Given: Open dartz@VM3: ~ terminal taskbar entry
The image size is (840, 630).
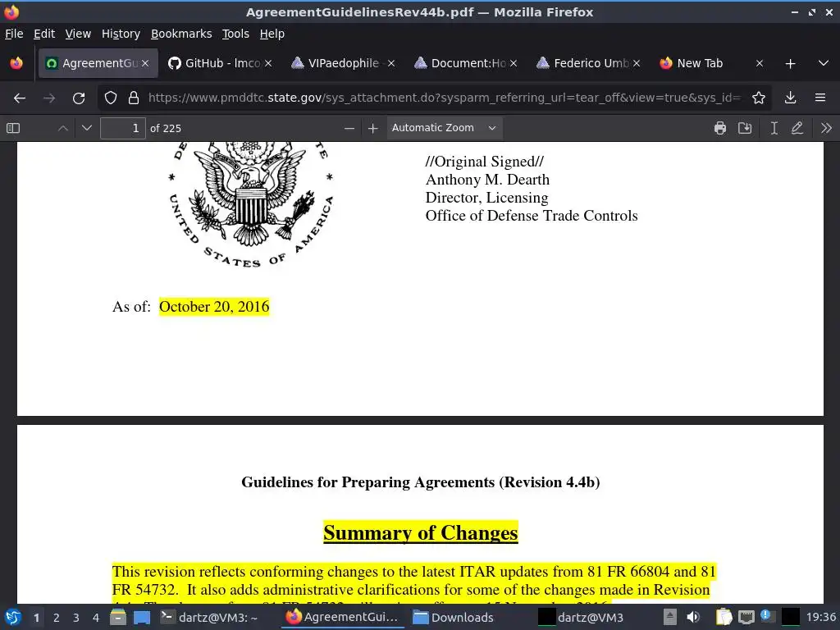Looking at the screenshot, I should [209, 618].
